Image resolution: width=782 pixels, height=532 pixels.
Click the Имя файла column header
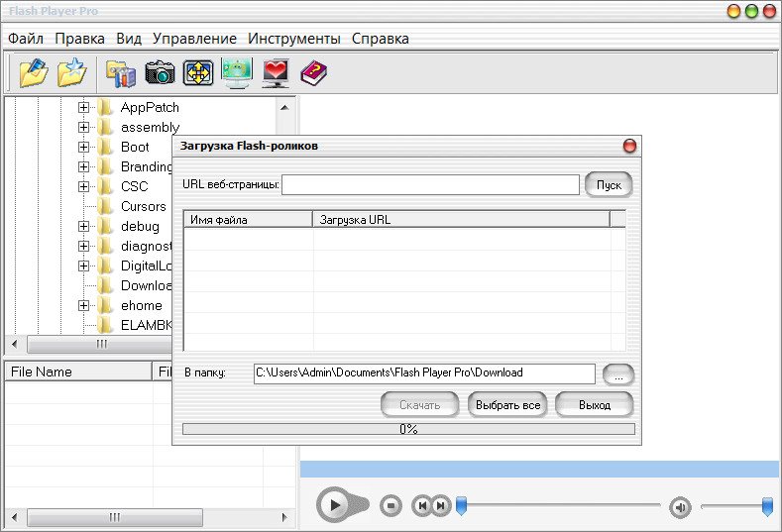click(x=249, y=219)
